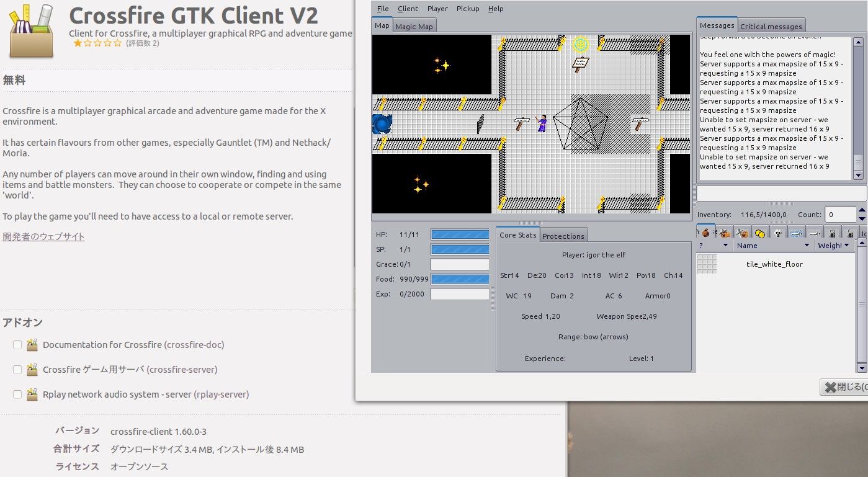This screenshot has height=477, width=868.
Task: Open the Pickup menu
Action: click(x=468, y=9)
